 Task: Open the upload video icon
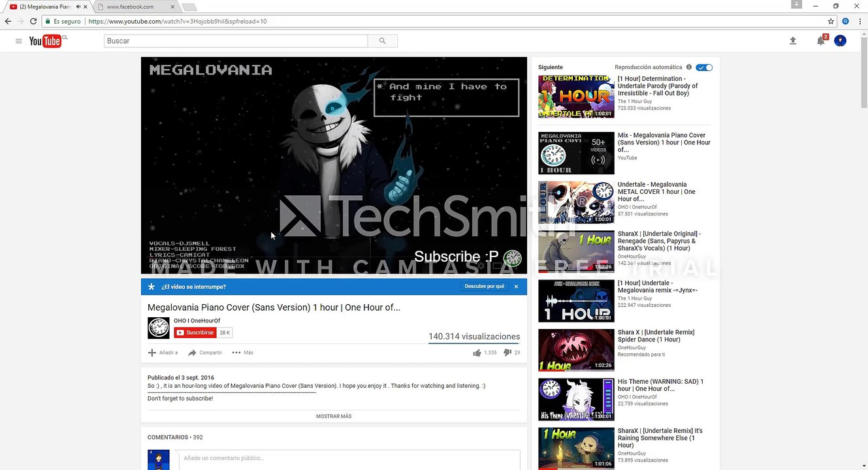(793, 40)
